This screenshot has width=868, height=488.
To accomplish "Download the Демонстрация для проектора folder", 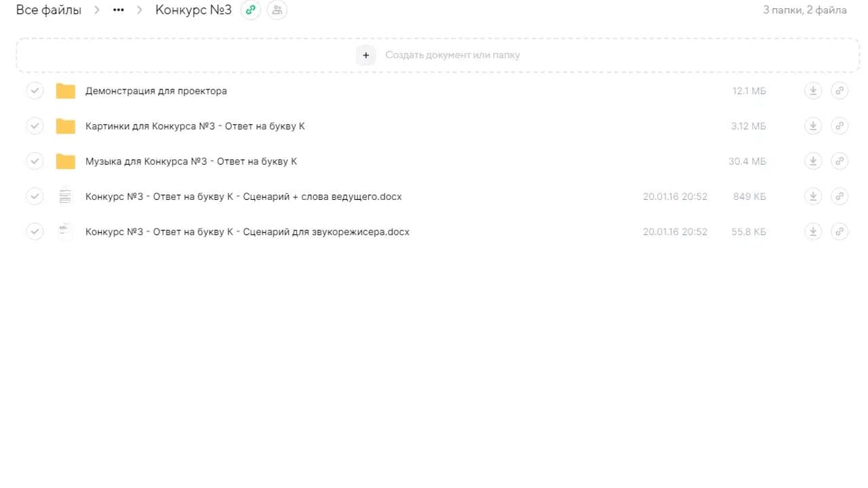I will 812,91.
